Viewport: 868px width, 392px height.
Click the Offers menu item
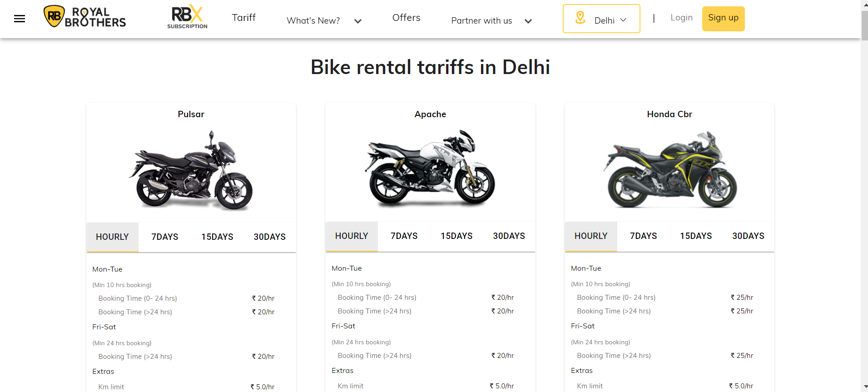[x=406, y=17]
